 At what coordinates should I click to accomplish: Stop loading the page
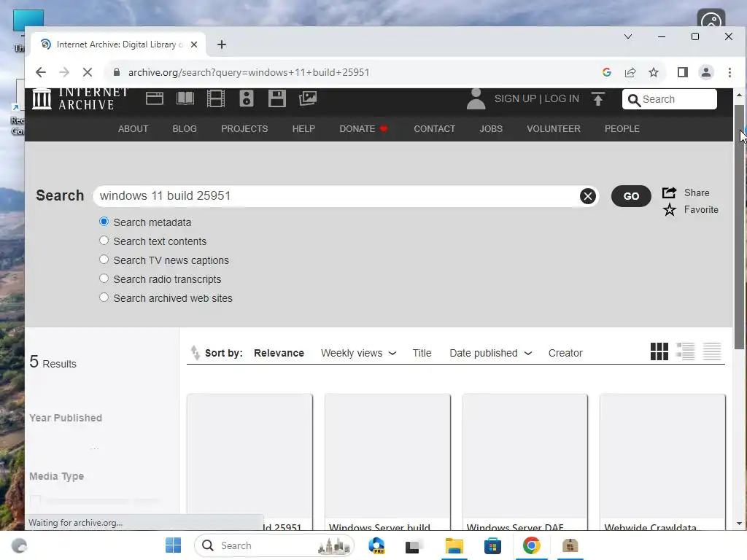pos(88,72)
